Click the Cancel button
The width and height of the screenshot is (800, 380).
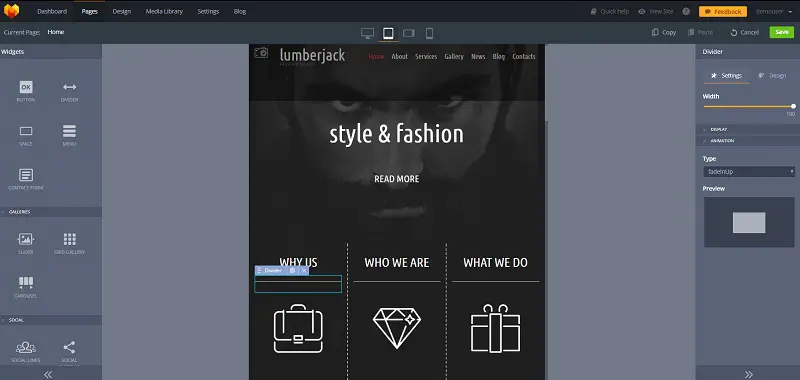click(744, 32)
